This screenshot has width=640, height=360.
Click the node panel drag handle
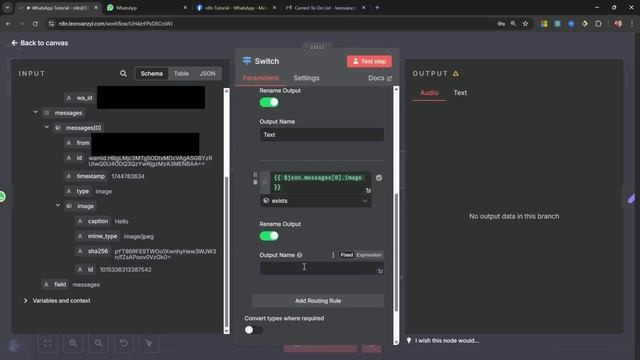click(317, 47)
